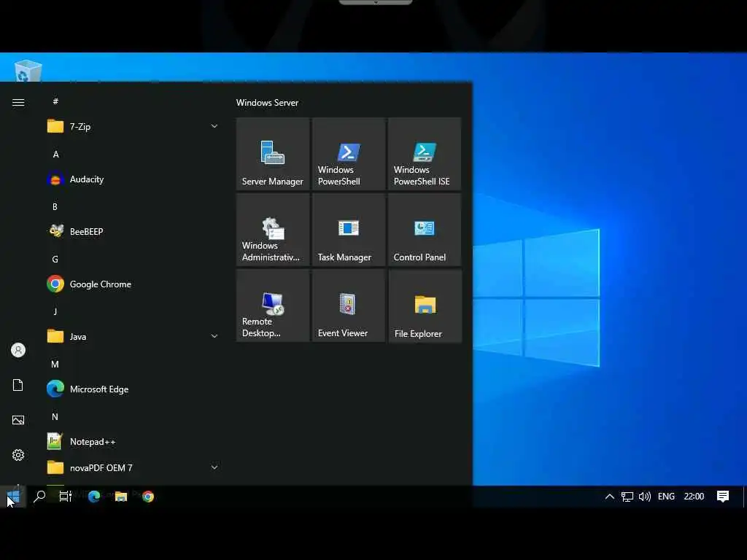This screenshot has width=747, height=560.
Task: Open the Event Viewer tile
Action: (348, 306)
